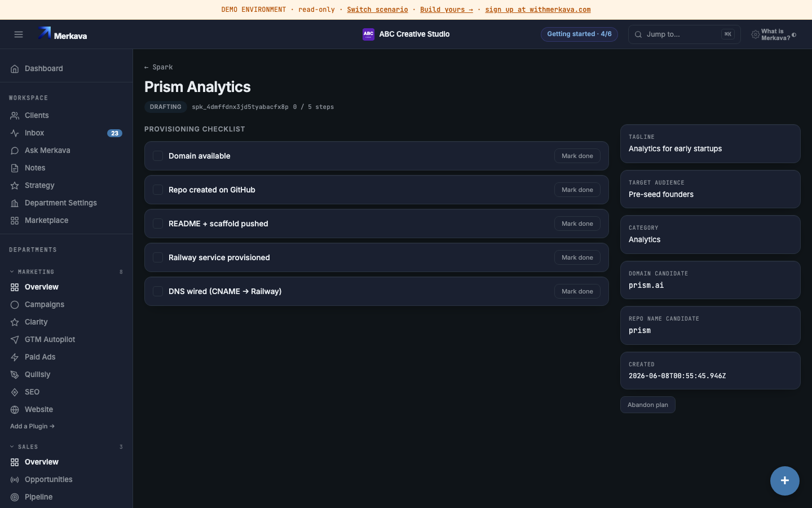
Task: Tick the README + scaffold pushed checkbox
Action: (158, 224)
